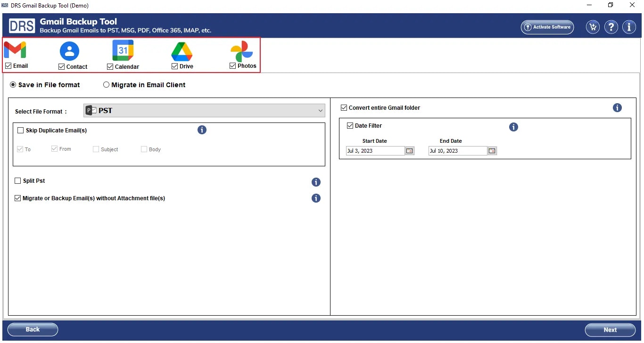Click the Select File Format label

41,112
